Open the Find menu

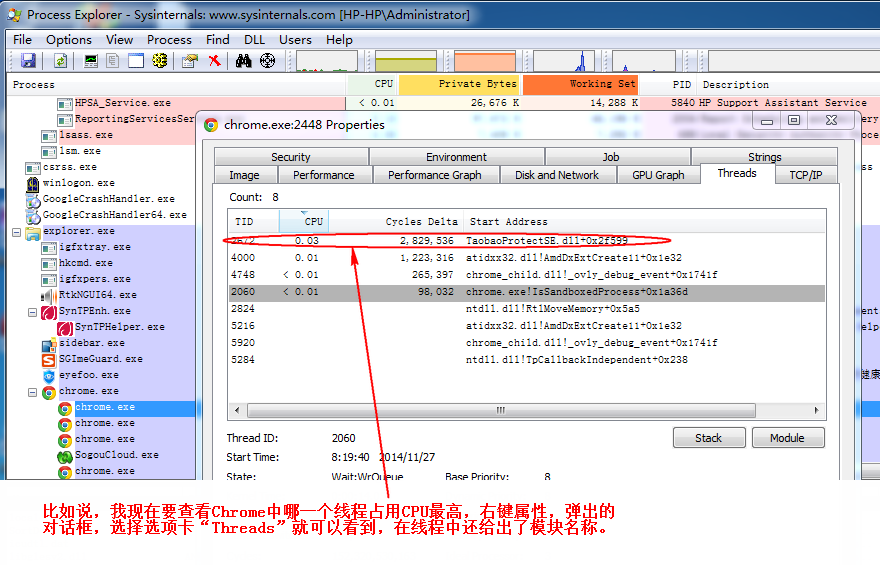217,40
